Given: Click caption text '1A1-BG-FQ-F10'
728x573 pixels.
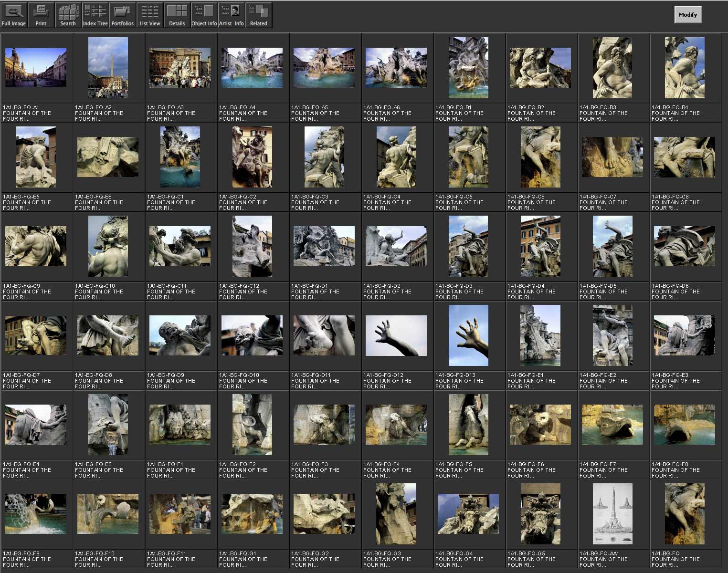Looking at the screenshot, I should [x=95, y=553].
